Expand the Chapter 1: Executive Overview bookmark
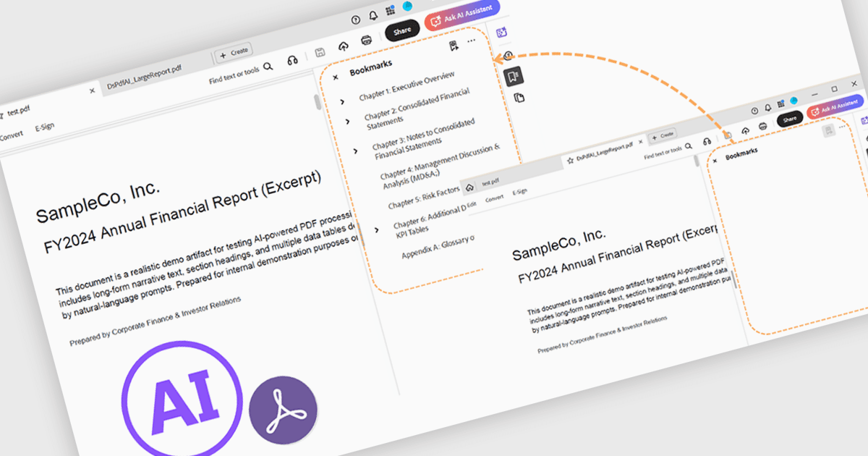Viewport: 868px width, 456px height. (343, 101)
